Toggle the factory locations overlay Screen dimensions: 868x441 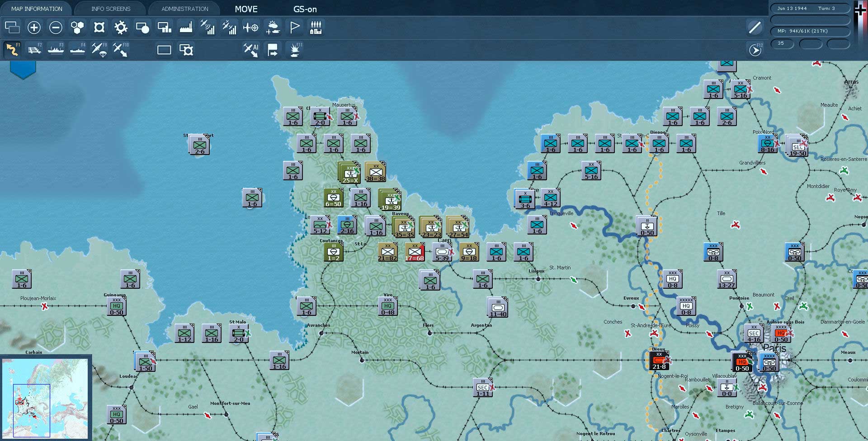[186, 28]
